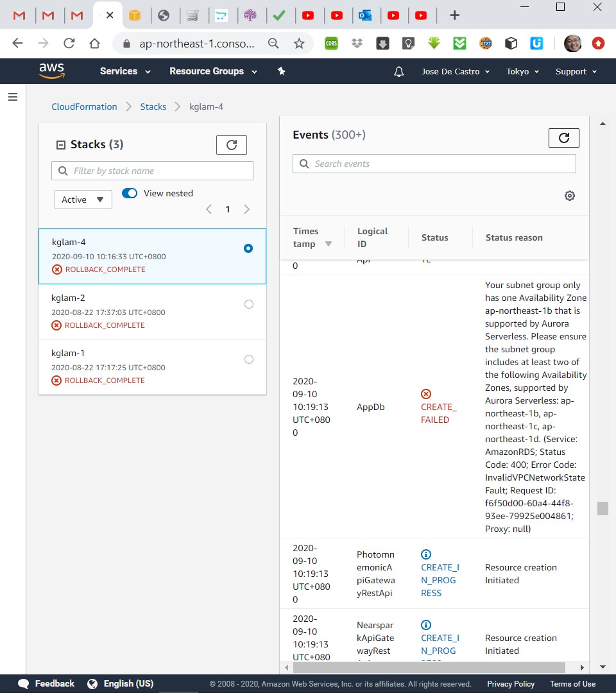The height and width of the screenshot is (693, 616).
Task: Click the events horizontal scrollbar
Action: coord(429,667)
